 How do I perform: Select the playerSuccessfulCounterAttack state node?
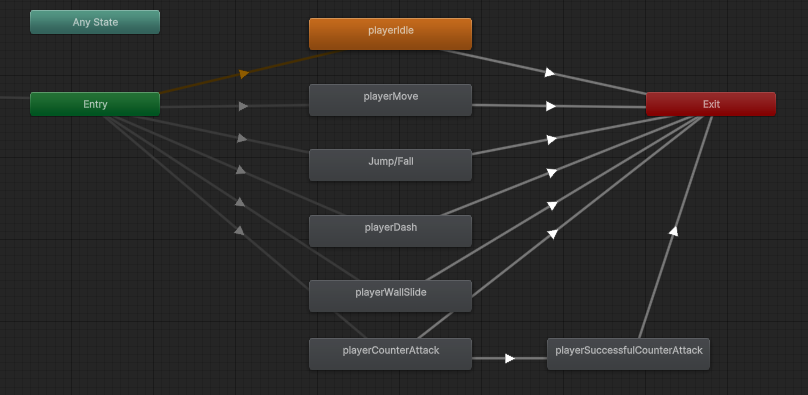pyautogui.click(x=628, y=354)
